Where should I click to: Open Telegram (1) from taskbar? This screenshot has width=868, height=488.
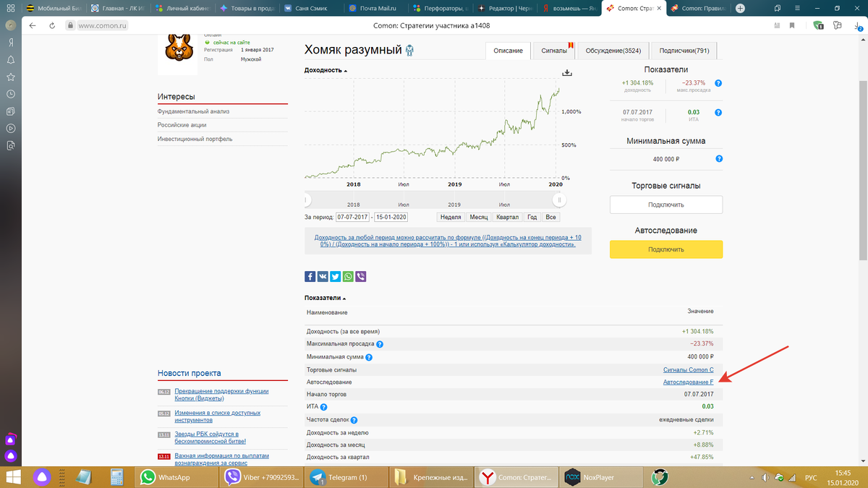[x=347, y=477]
